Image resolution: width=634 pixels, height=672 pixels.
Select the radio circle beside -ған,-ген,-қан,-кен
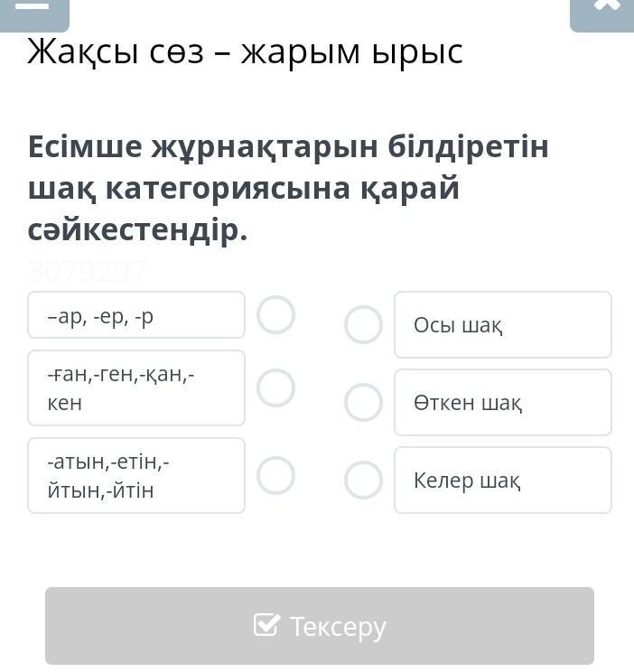(275, 387)
